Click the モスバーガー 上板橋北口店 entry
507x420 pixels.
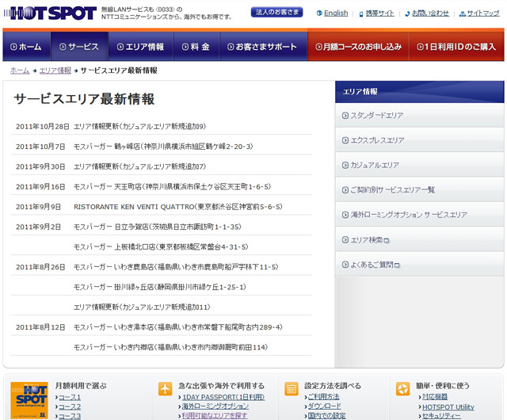(x=161, y=247)
